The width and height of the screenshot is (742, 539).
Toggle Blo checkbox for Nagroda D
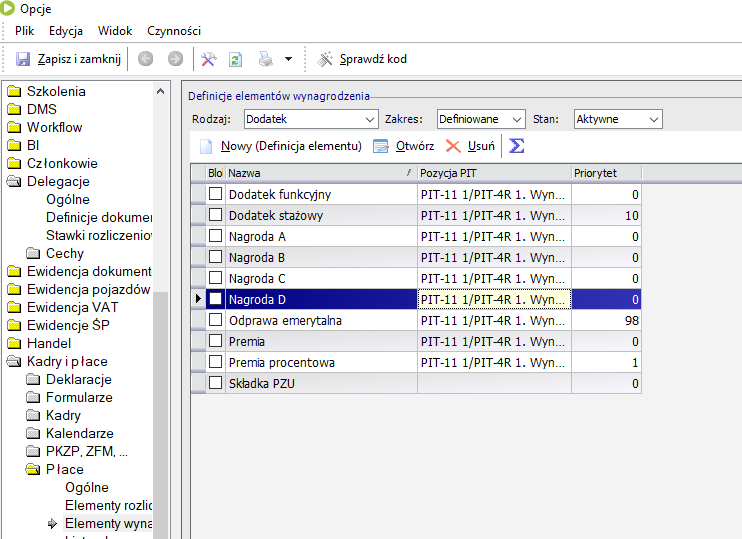pyautogui.click(x=215, y=299)
